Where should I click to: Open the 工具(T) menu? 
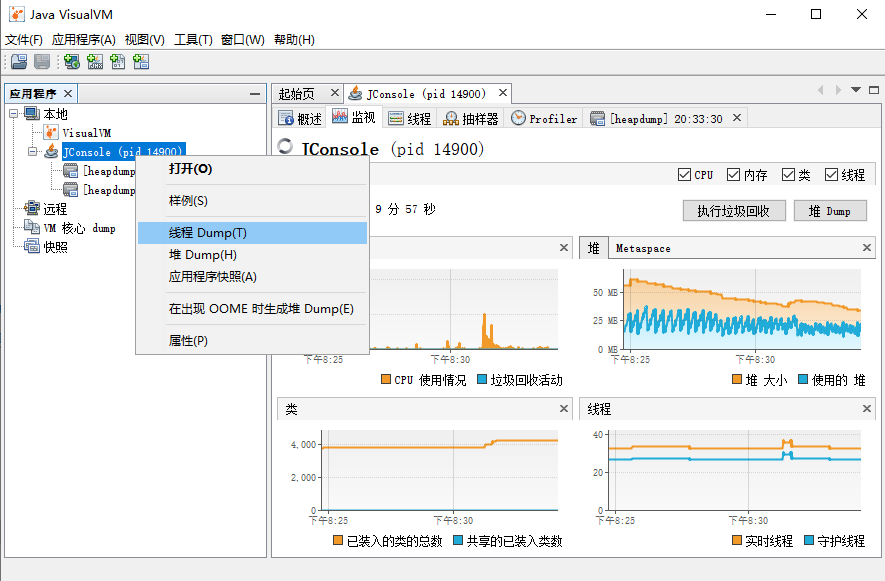click(193, 40)
